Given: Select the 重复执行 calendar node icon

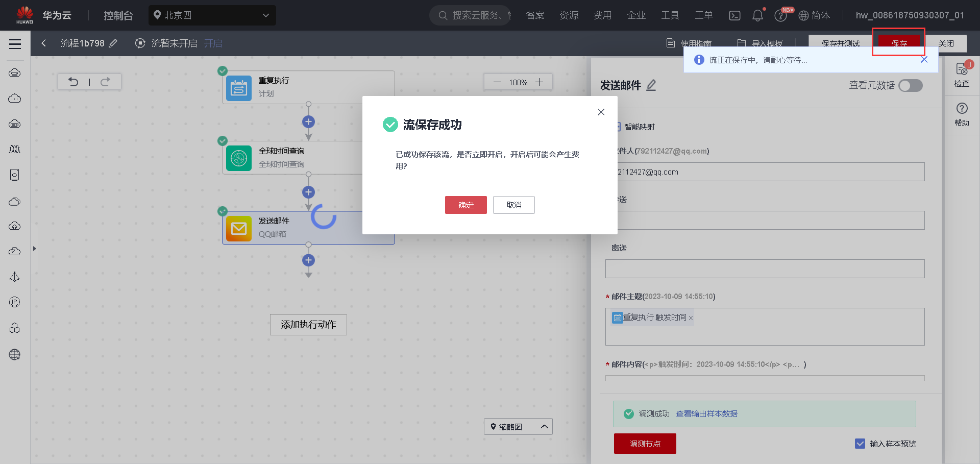Looking at the screenshot, I should point(238,88).
